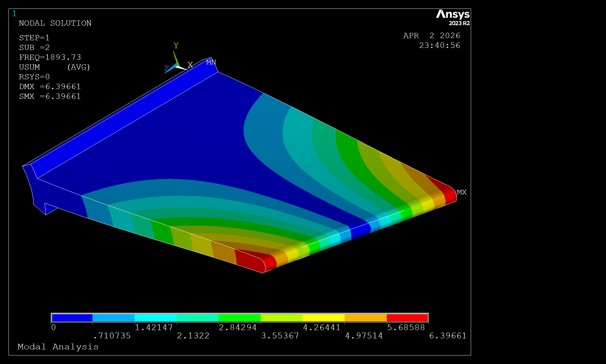
Task: Click the dark blue legend color band
Action: pyautogui.click(x=72, y=318)
